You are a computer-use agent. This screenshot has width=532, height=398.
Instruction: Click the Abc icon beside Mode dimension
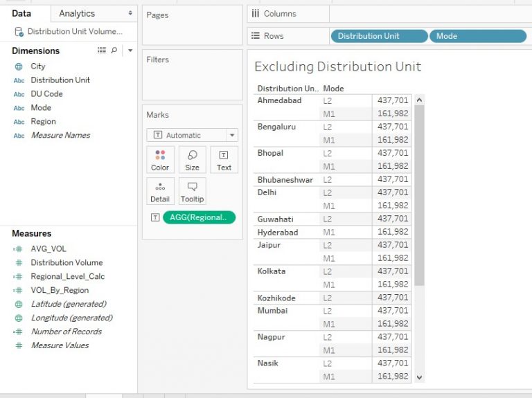point(19,108)
